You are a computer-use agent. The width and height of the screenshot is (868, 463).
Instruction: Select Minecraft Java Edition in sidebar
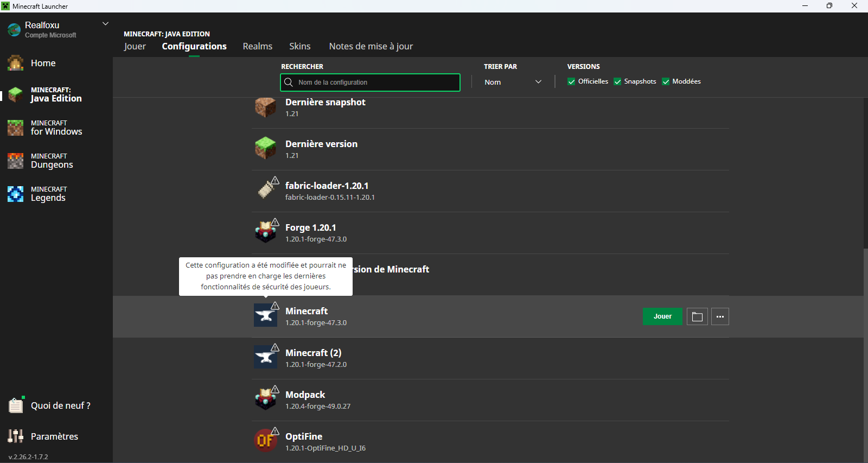tap(56, 94)
